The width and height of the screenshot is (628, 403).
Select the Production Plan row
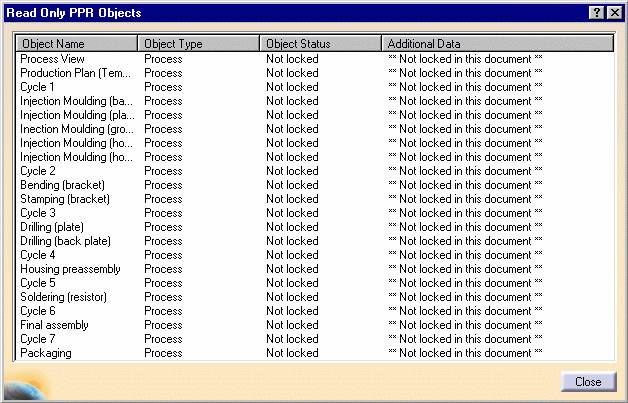click(x=75, y=73)
